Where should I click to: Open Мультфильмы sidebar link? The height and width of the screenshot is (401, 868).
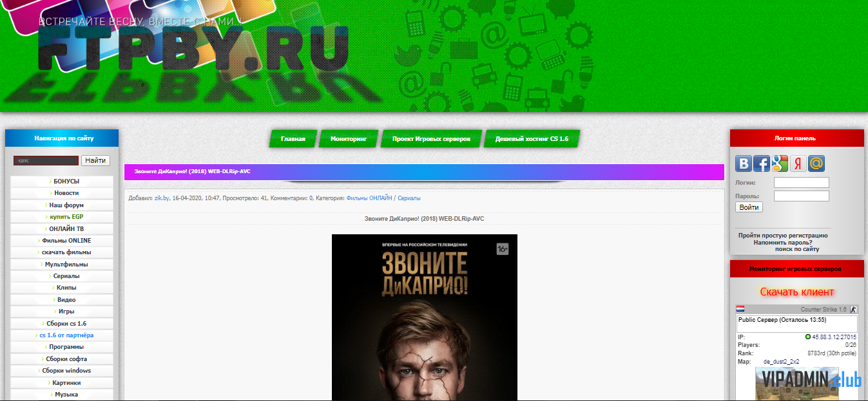[x=62, y=265]
